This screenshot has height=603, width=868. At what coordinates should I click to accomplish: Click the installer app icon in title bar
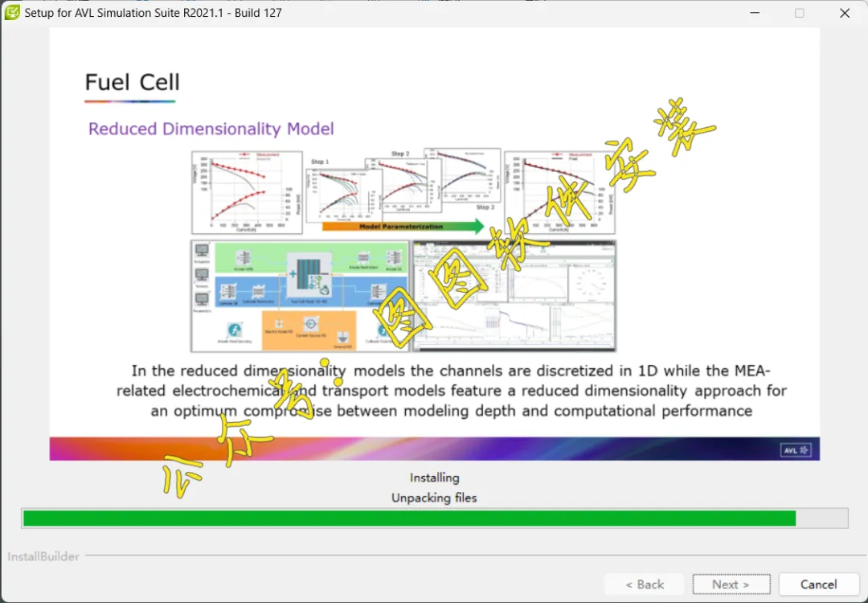click(11, 12)
